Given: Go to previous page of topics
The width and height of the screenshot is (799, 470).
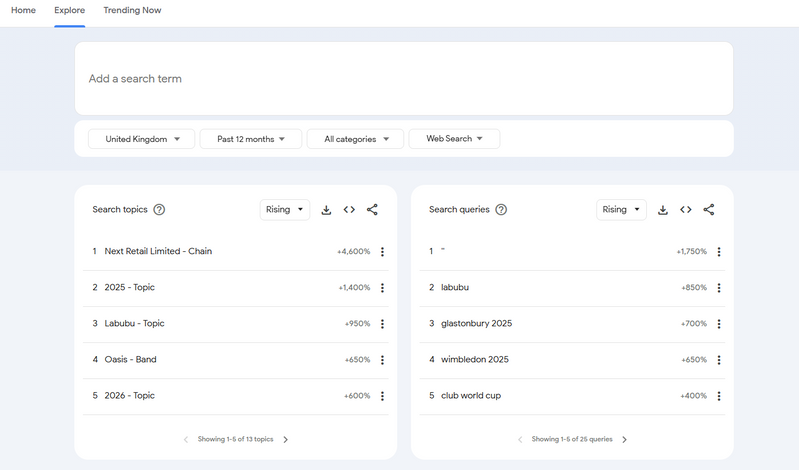Looking at the screenshot, I should tap(186, 439).
